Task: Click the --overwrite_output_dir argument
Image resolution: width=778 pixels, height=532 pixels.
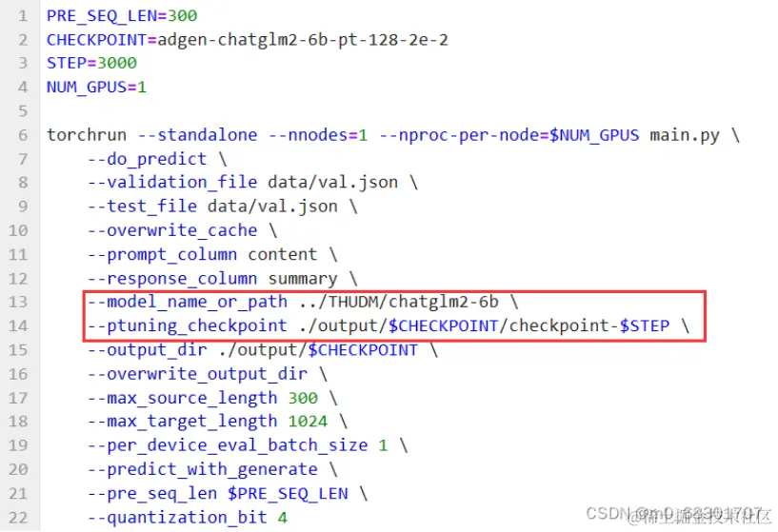Action: coord(208,374)
